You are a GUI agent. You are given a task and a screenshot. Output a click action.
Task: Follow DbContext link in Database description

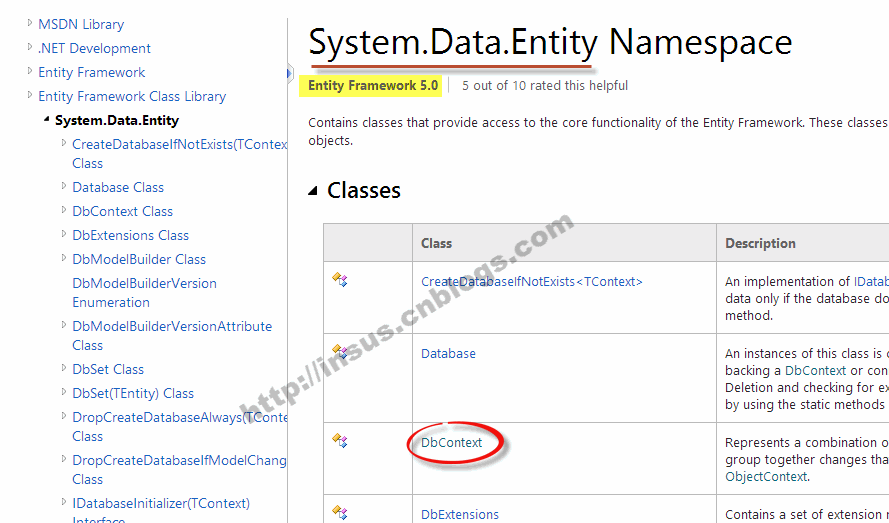(815, 370)
